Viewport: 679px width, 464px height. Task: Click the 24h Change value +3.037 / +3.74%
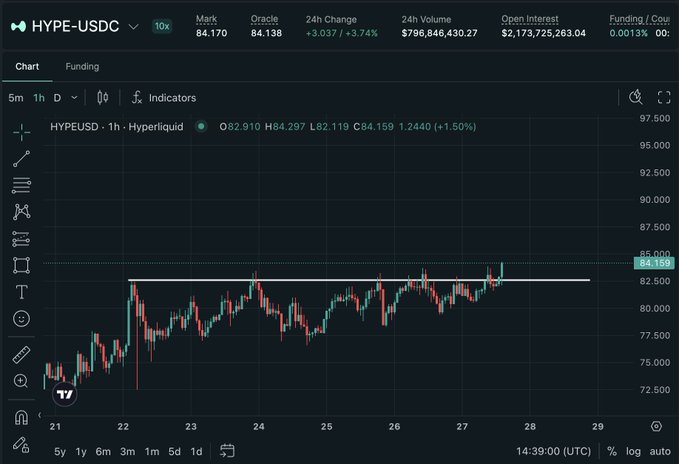[x=342, y=33]
